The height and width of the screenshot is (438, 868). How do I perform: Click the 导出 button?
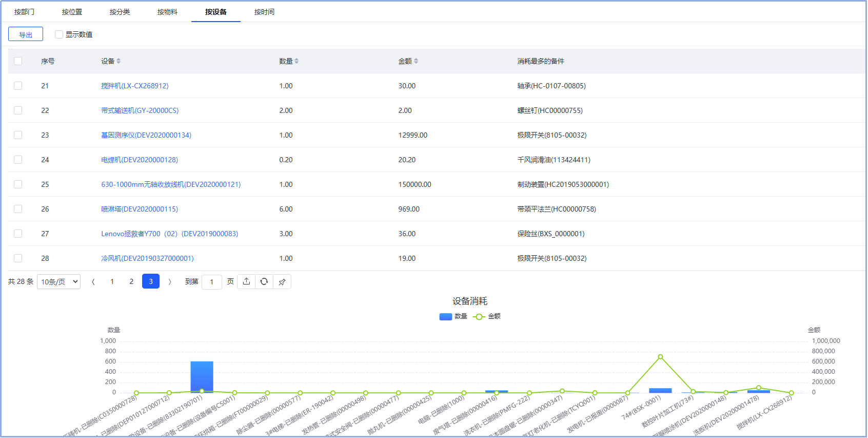point(26,34)
